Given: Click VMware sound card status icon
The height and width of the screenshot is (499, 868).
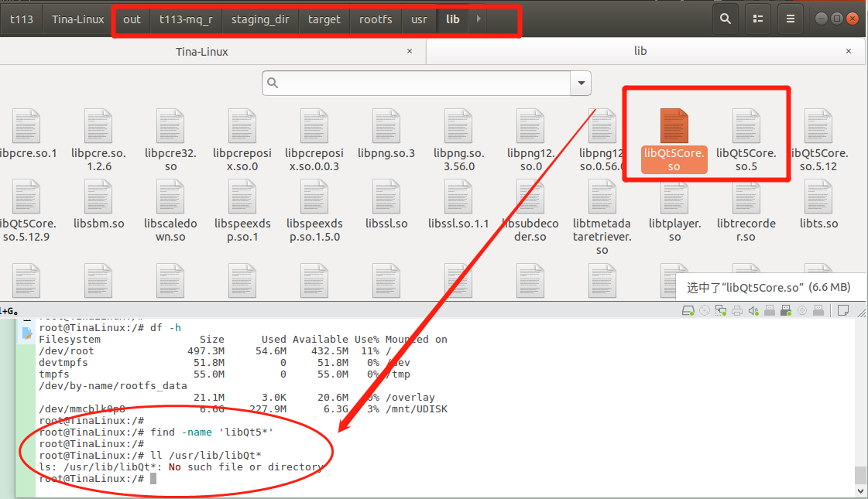Looking at the screenshot, I should 753,311.
